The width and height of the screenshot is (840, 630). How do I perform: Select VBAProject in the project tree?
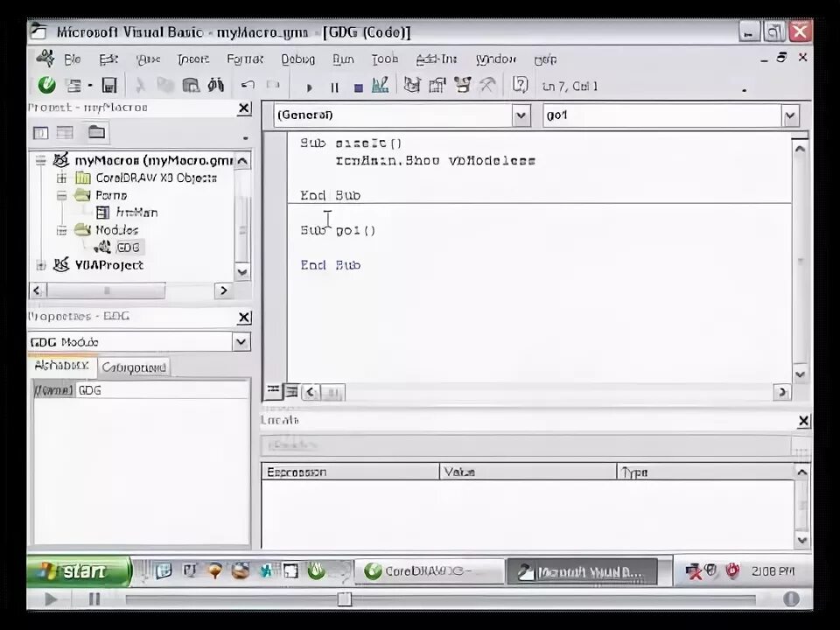[109, 265]
